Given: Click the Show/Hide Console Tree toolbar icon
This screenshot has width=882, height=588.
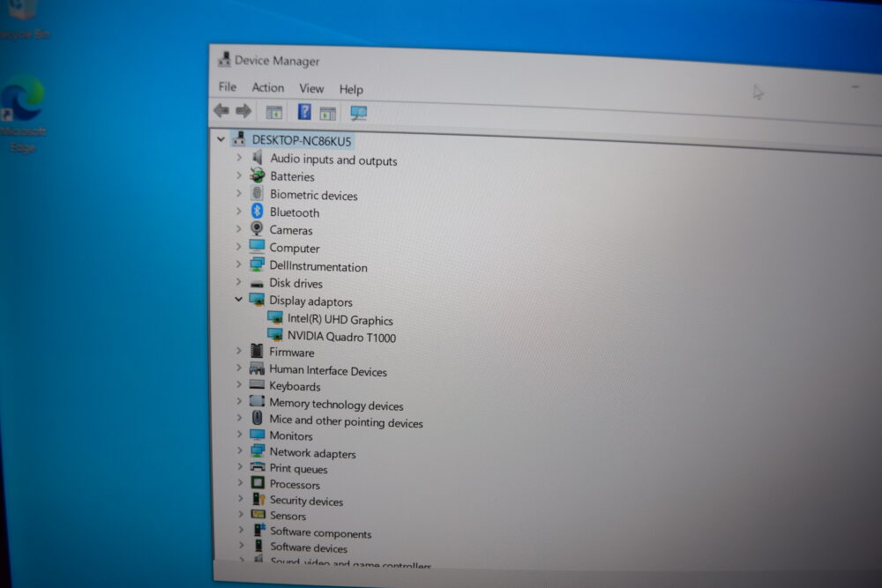Looking at the screenshot, I should tap(274, 113).
